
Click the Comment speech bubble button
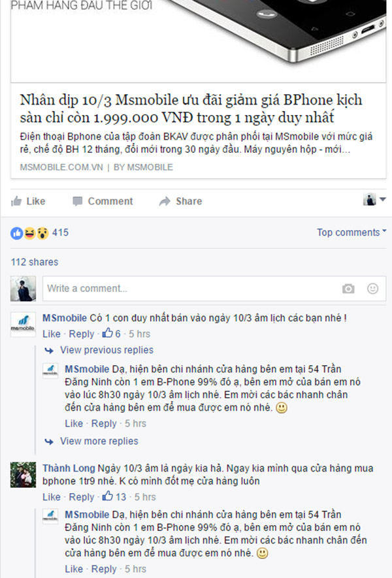tap(103, 201)
